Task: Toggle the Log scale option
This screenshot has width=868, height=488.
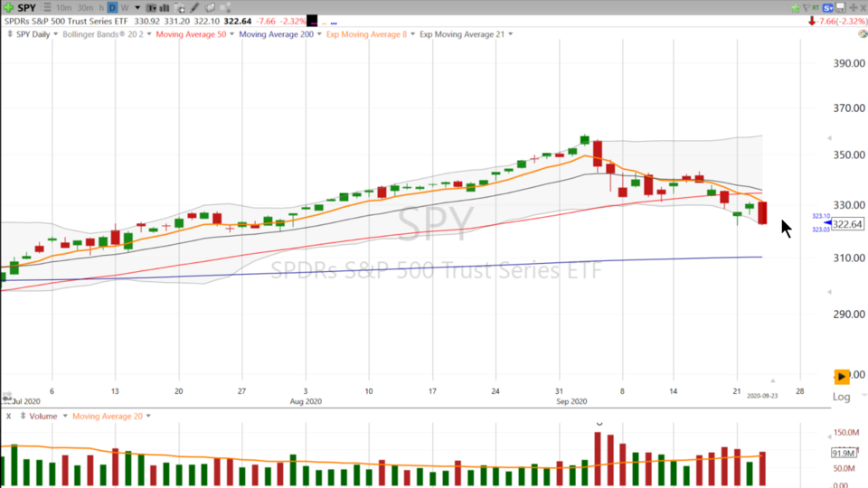Action: point(841,397)
